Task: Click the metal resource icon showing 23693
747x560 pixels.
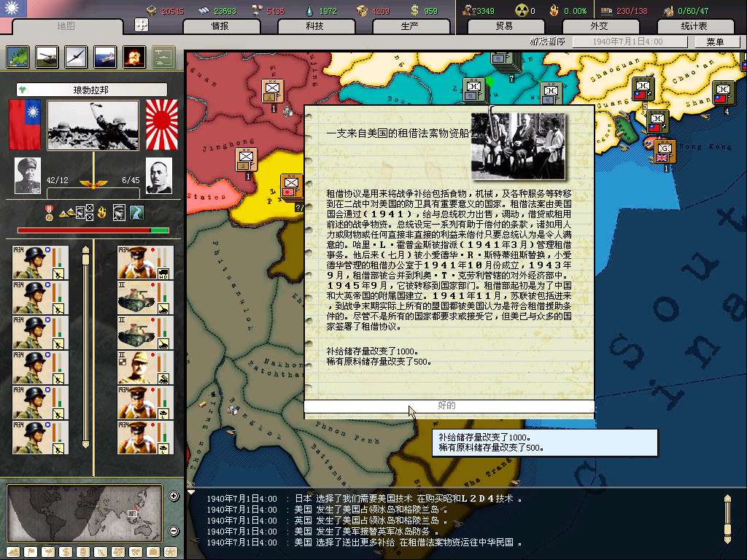Action: click(204, 10)
